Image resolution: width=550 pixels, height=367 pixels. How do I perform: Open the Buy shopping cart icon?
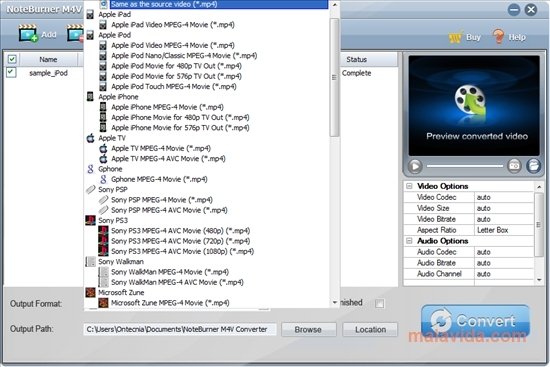pyautogui.click(x=456, y=37)
